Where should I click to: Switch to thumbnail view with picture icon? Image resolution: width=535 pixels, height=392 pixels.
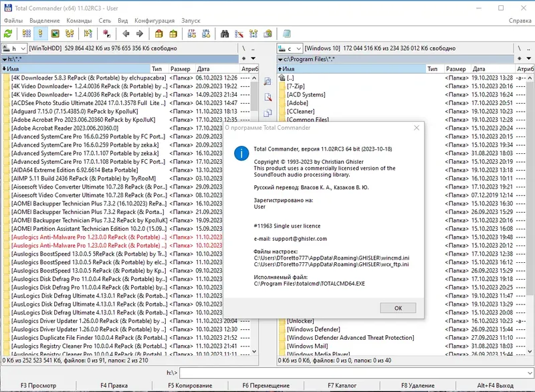pyautogui.click(x=55, y=33)
